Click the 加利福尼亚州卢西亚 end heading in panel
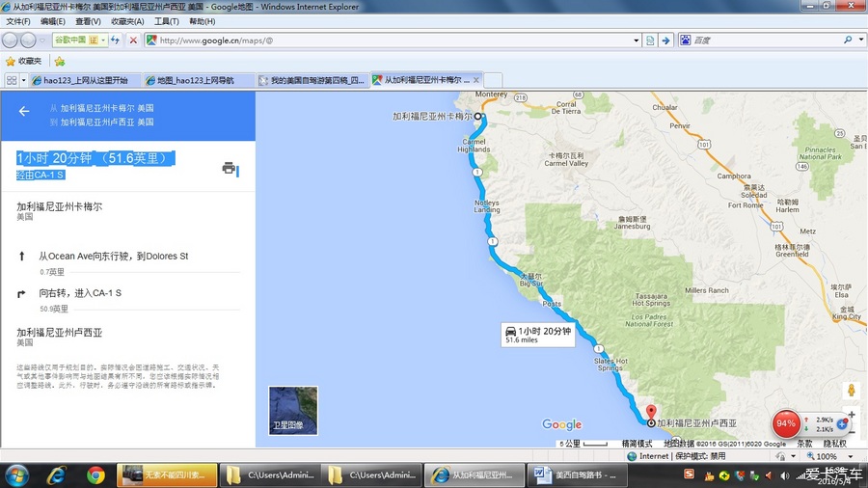The height and width of the screenshot is (488, 868). [x=59, y=333]
